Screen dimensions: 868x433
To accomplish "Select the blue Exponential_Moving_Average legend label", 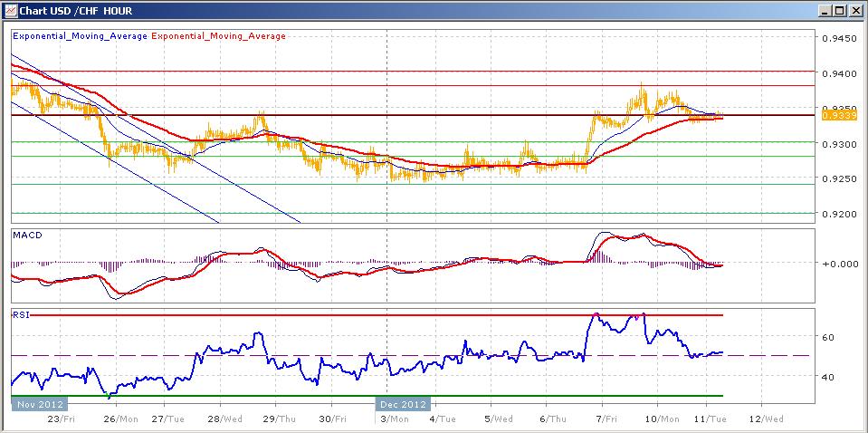I will point(79,36).
